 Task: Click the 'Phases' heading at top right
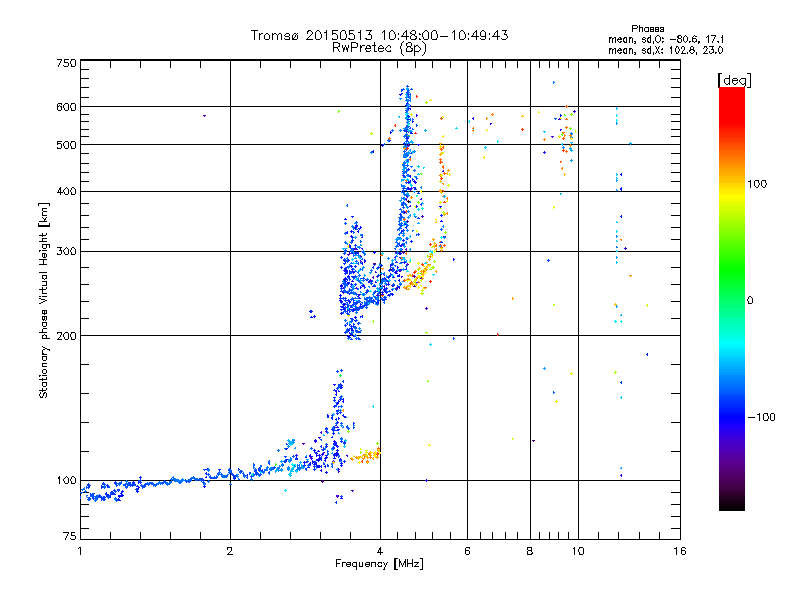[x=647, y=29]
